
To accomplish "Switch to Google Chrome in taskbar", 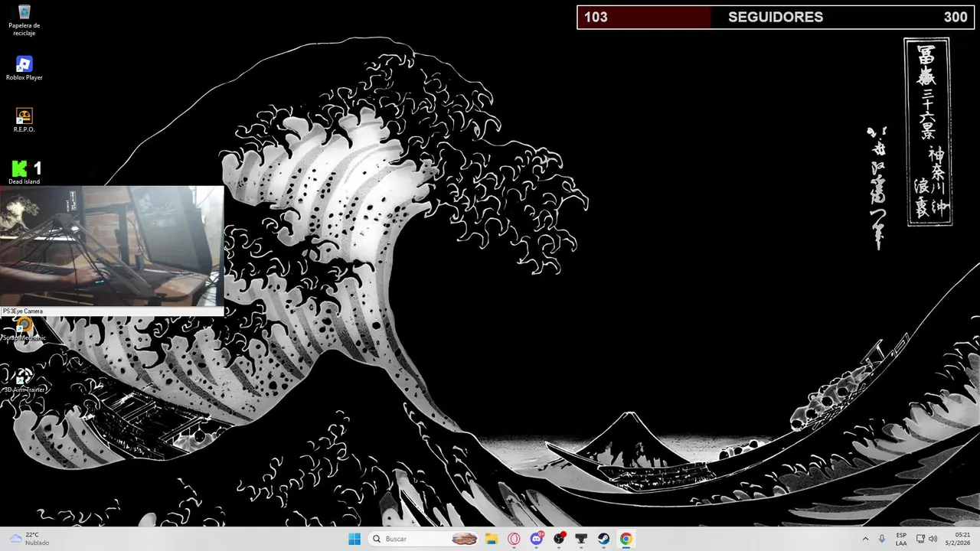I will click(x=626, y=539).
